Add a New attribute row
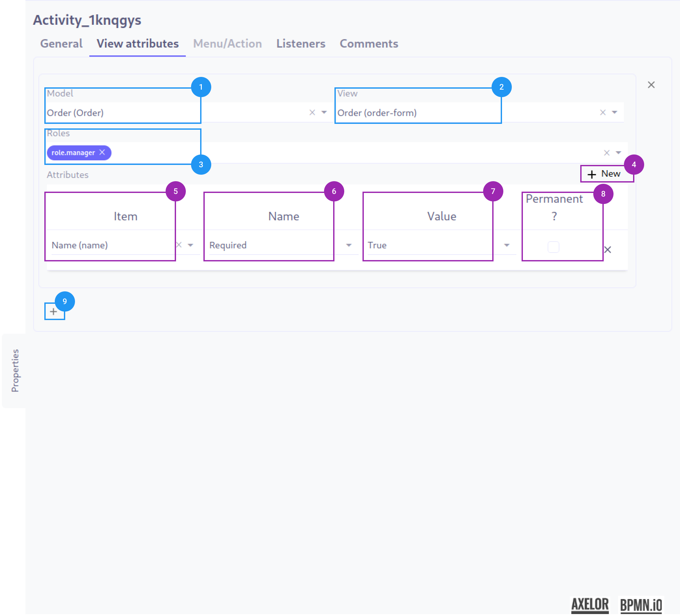 [604, 174]
